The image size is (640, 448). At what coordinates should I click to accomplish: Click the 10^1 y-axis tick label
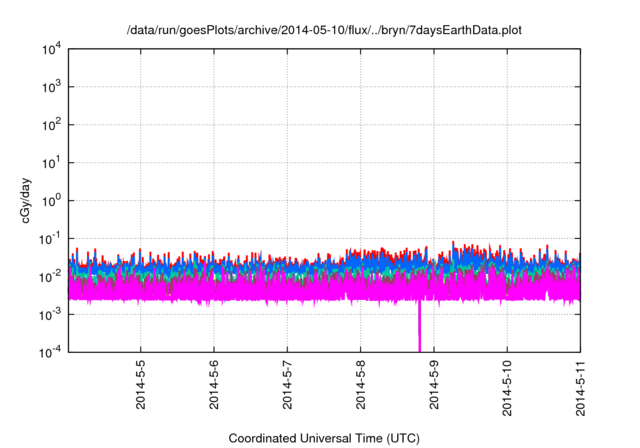[x=51, y=163]
